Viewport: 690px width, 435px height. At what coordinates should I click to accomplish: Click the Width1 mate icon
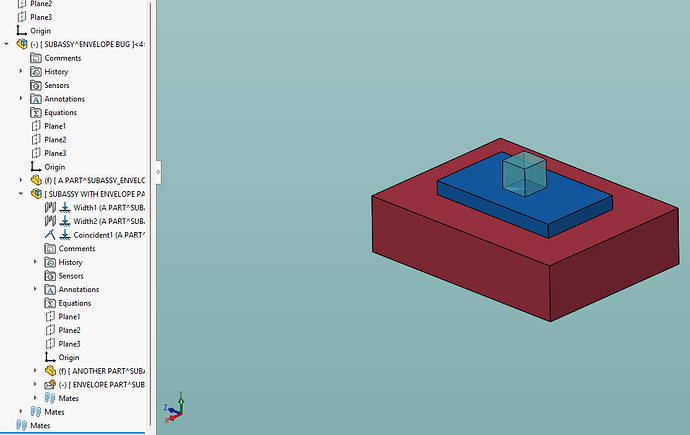click(x=64, y=208)
